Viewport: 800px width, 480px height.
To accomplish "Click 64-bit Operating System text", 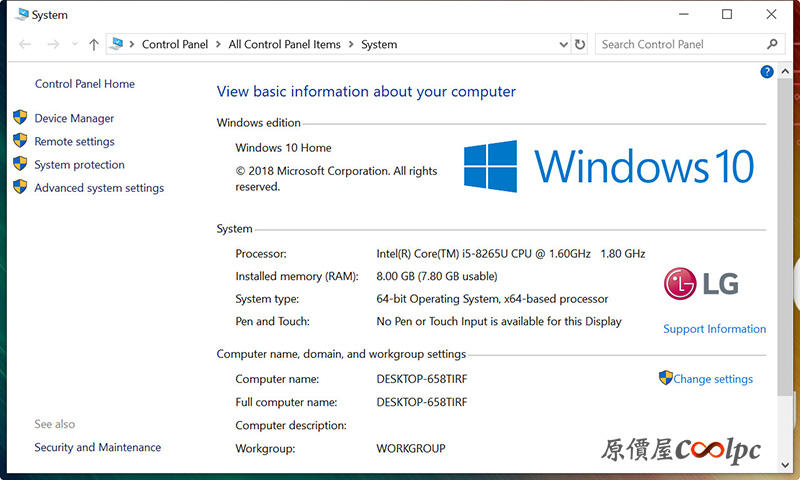I will (492, 299).
